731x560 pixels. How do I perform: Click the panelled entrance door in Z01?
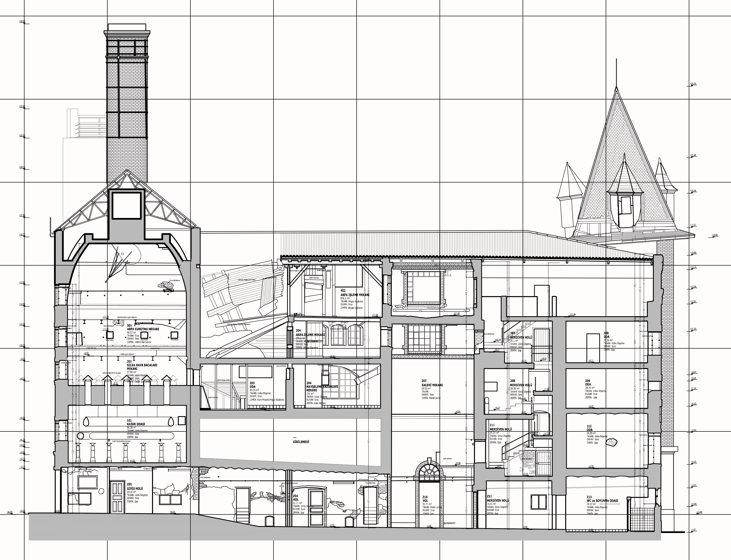click(118, 497)
